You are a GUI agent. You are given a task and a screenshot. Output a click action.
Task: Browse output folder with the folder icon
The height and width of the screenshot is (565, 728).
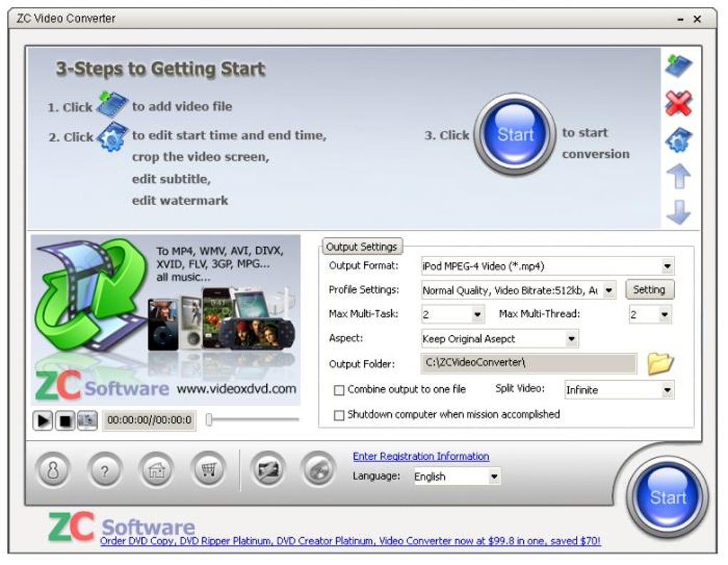pos(660,364)
